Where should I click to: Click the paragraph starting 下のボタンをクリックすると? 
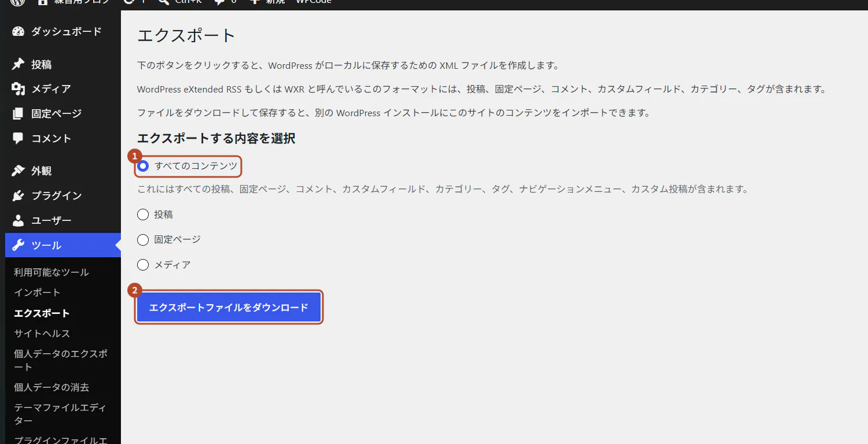click(348, 65)
